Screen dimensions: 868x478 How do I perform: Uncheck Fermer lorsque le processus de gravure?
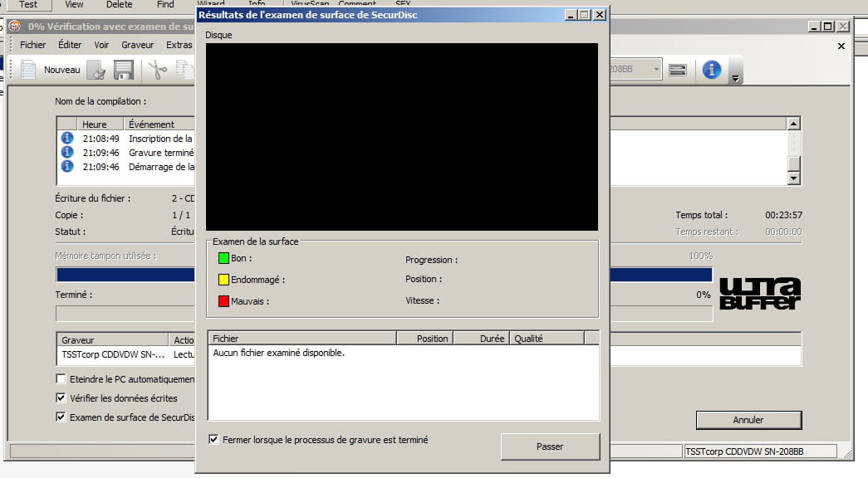click(x=213, y=439)
